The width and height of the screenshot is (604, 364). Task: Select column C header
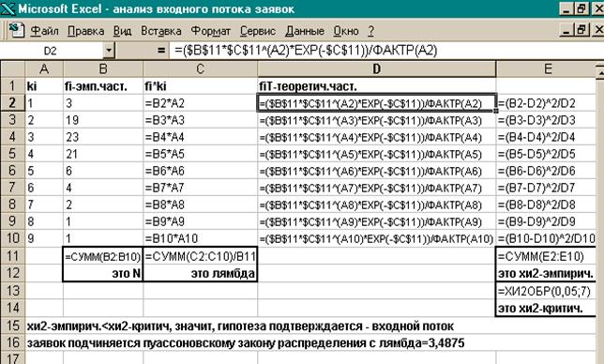click(200, 69)
